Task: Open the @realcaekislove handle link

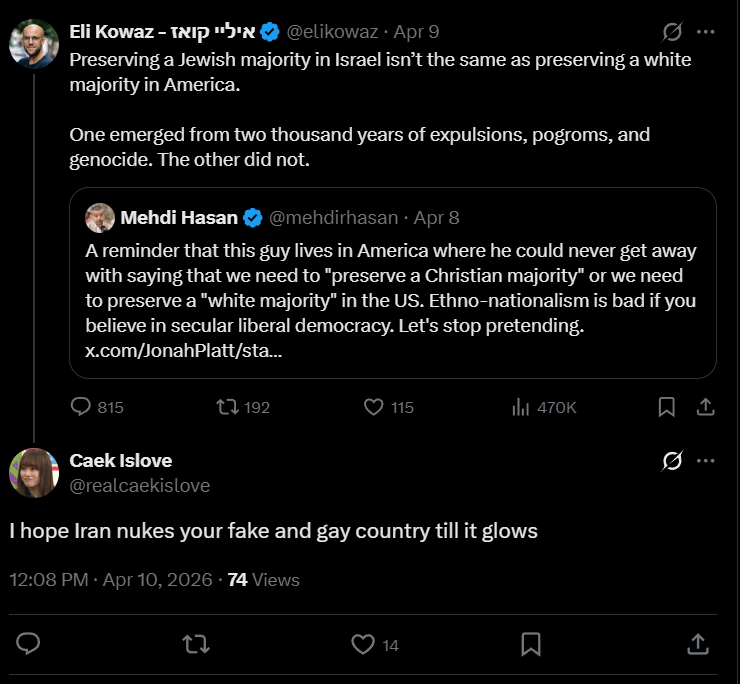Action: tap(140, 485)
